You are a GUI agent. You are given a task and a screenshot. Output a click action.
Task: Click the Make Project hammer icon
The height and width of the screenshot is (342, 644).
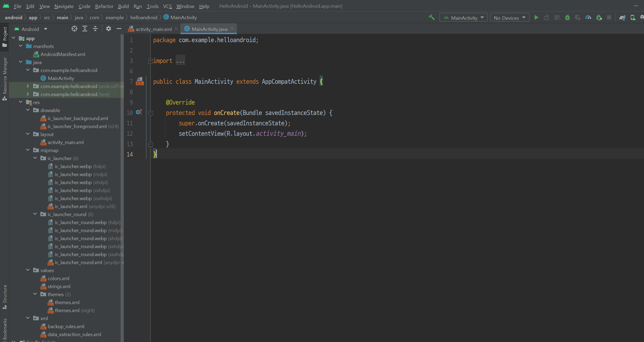tap(431, 18)
